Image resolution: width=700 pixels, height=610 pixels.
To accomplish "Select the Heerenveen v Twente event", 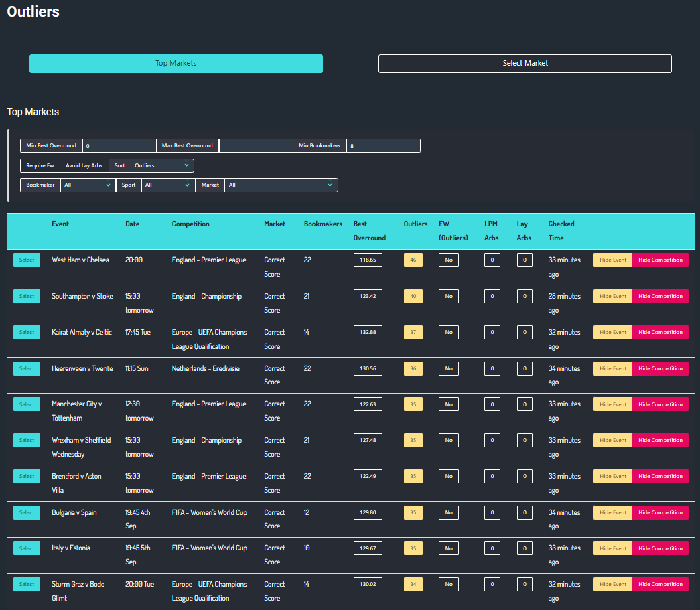I will click(x=27, y=368).
